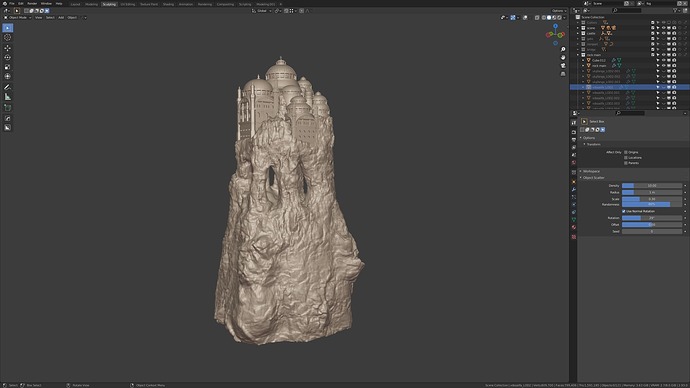
Task: Hide Cube.012 object with eye icon
Action: tap(663, 60)
